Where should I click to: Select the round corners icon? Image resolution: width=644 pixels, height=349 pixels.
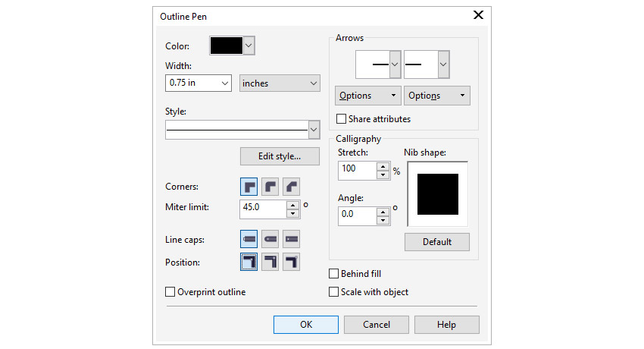click(270, 187)
